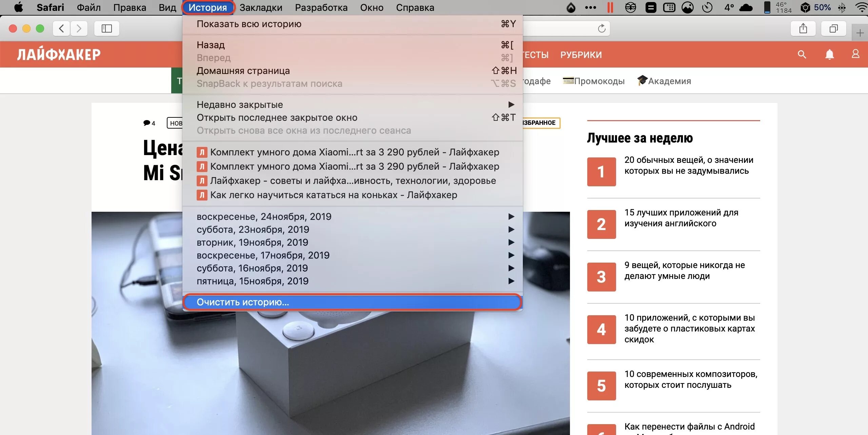Open Lifehacker user profile icon
This screenshot has height=435, width=868.
[855, 54]
